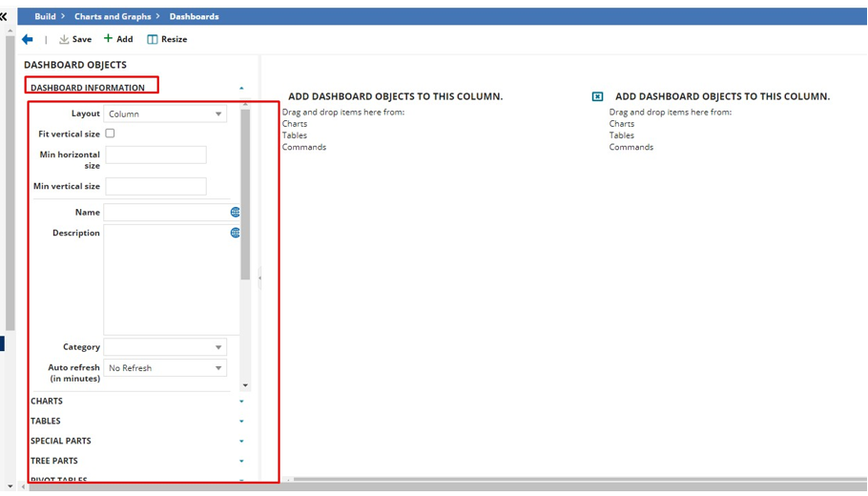
Task: Go to Build in the breadcrumb
Action: (x=45, y=16)
